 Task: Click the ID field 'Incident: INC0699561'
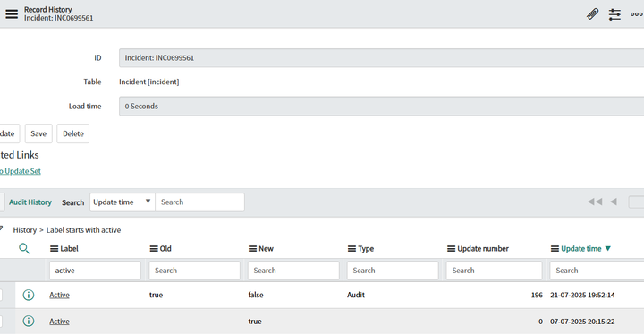pos(382,58)
